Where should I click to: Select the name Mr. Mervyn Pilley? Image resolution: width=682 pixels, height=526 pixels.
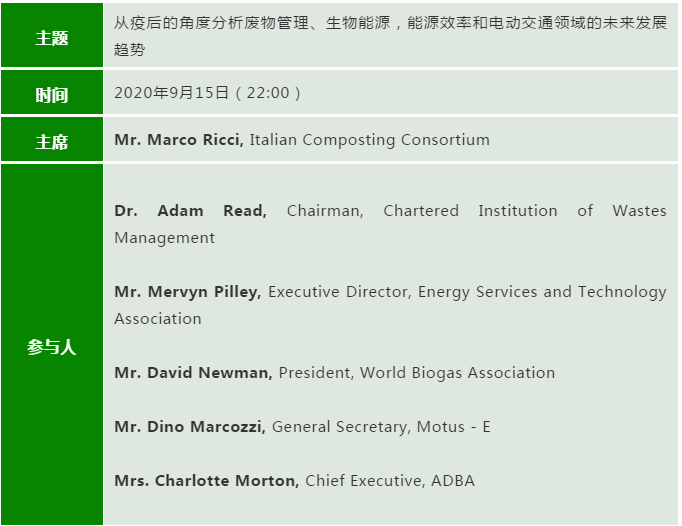pos(187,292)
